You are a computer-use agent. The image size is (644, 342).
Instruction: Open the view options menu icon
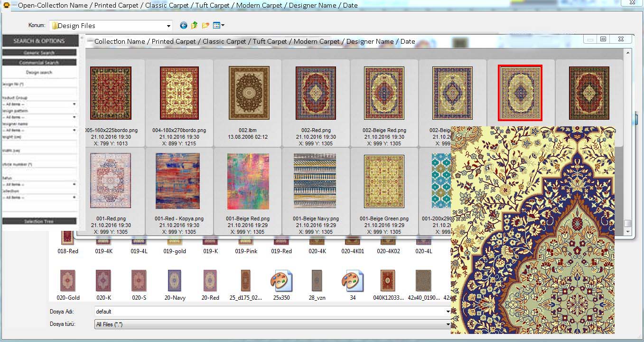pos(218,26)
